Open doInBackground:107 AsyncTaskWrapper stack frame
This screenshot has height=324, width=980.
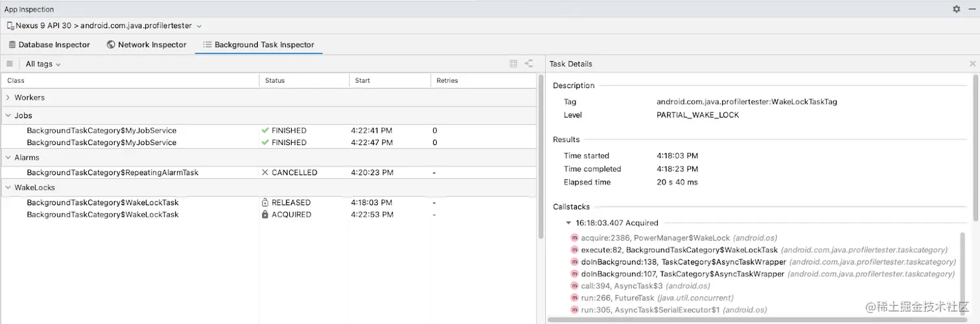click(762, 273)
